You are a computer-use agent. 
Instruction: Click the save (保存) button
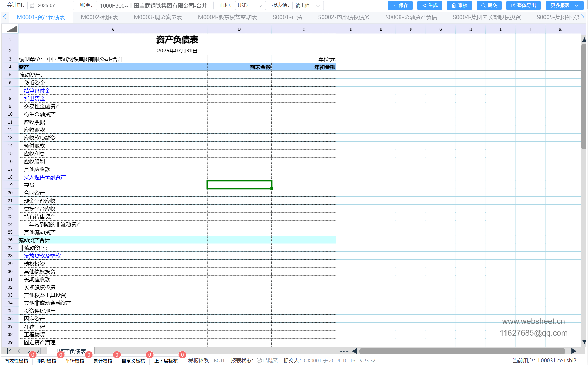[x=400, y=6]
